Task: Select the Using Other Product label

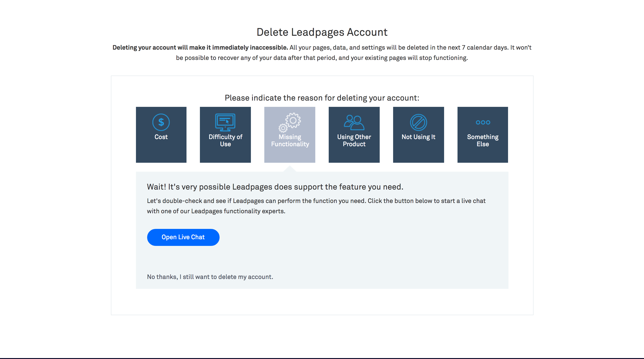Action: (354, 140)
